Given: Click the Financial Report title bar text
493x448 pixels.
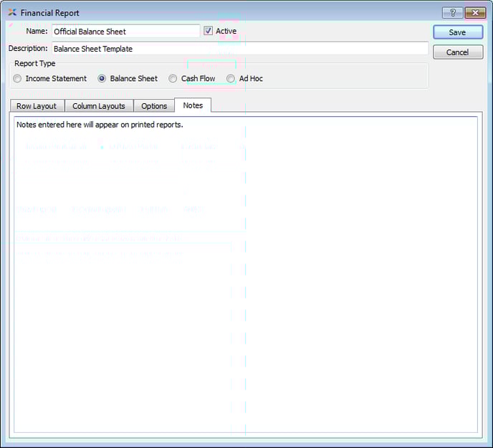Looking at the screenshot, I should 50,13.
